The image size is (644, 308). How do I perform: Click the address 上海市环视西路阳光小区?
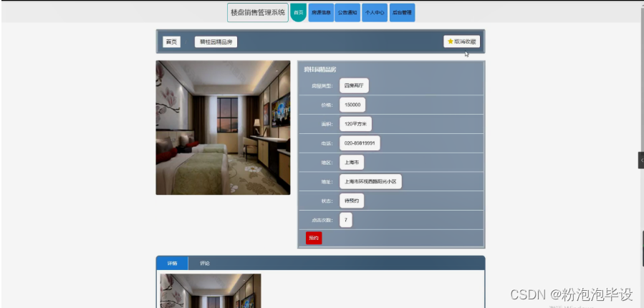pos(370,181)
